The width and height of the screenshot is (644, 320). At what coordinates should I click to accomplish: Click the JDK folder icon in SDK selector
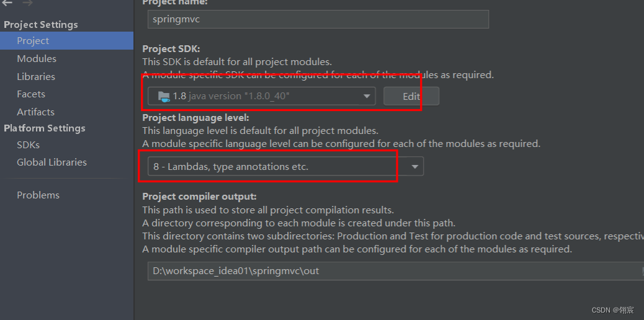[x=164, y=97]
